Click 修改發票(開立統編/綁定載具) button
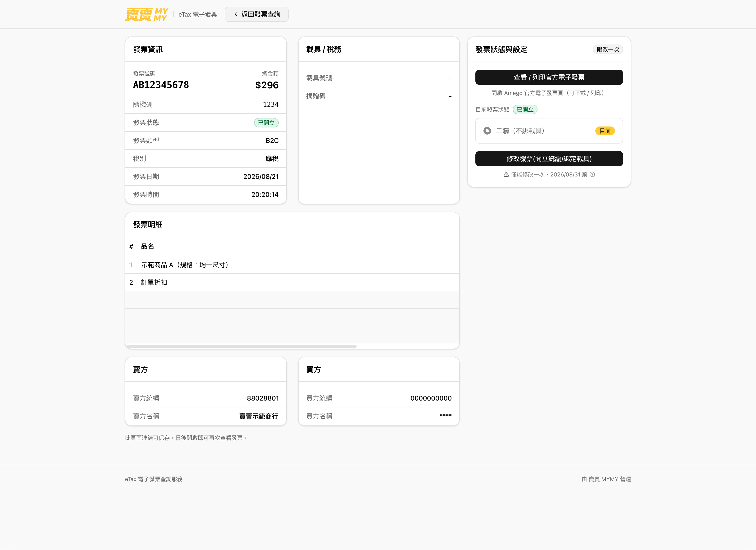 coord(549,158)
